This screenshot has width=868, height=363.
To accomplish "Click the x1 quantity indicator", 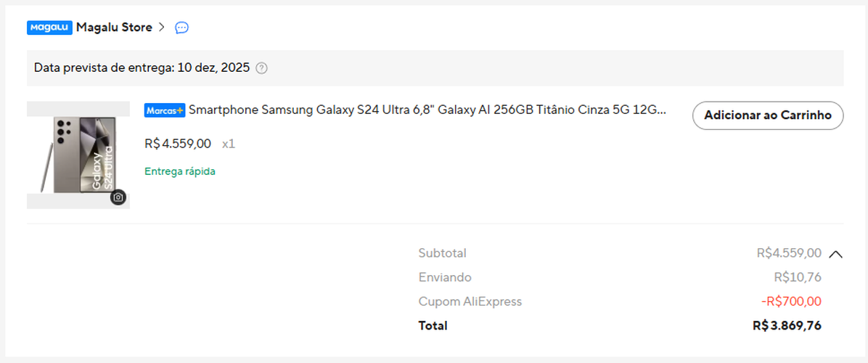I will [x=229, y=144].
